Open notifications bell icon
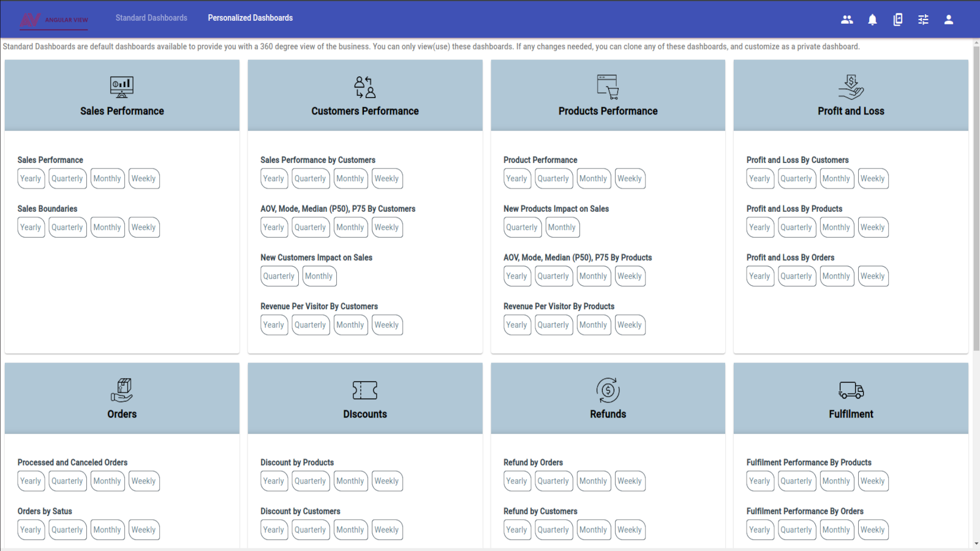The height and width of the screenshot is (551, 980). pyautogui.click(x=872, y=20)
